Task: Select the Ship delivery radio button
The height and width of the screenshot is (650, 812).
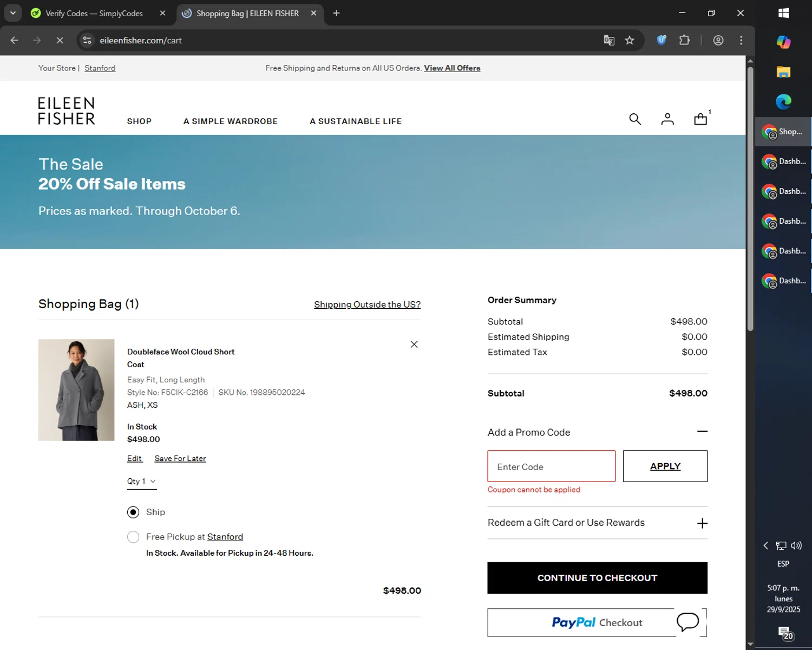Action: pos(133,512)
